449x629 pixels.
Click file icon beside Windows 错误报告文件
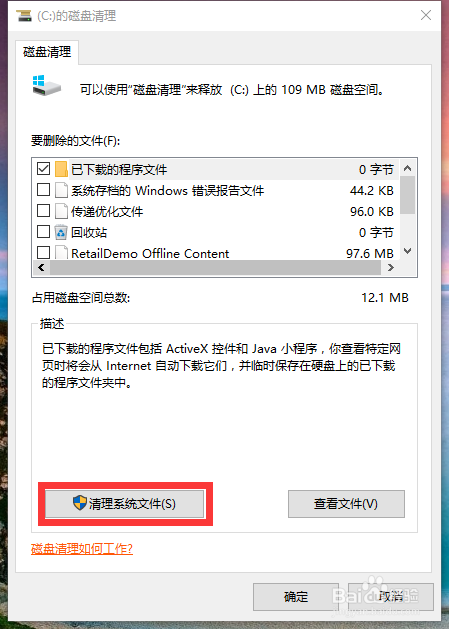(x=61, y=190)
